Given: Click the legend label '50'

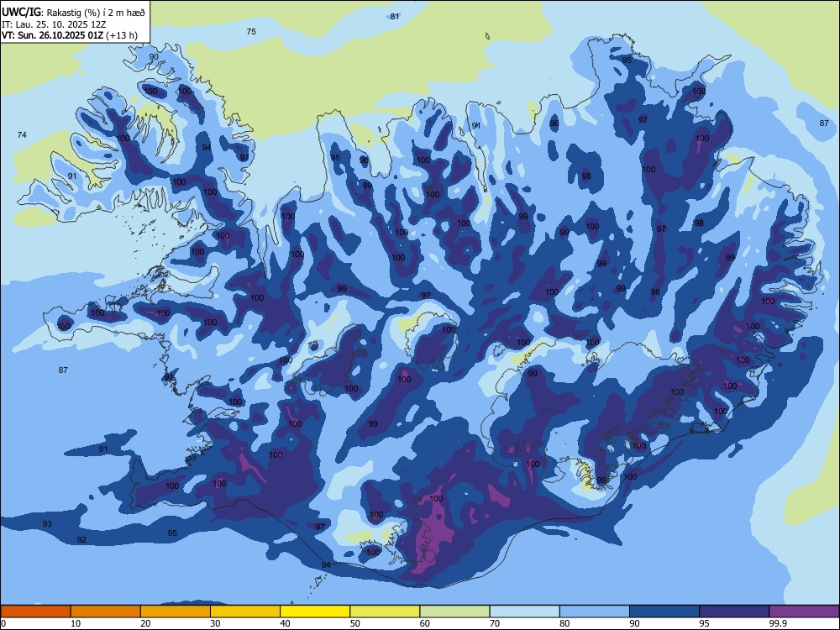Looking at the screenshot, I should click(x=355, y=623).
